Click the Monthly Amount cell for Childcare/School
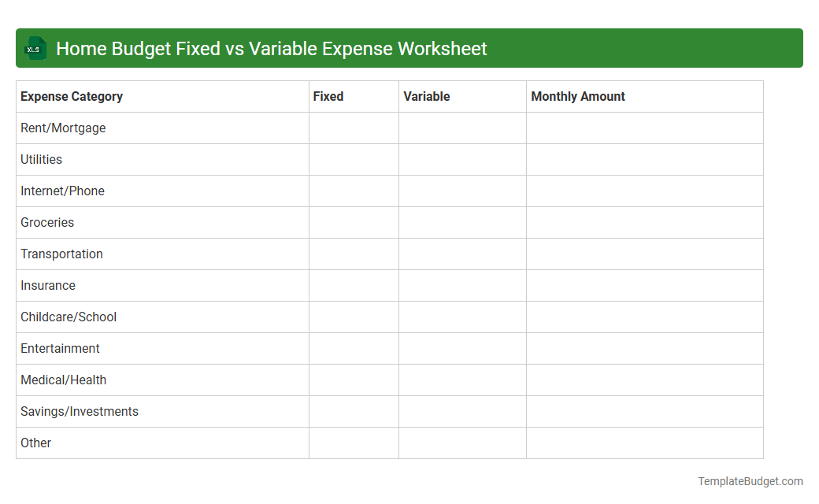This screenshot has width=819, height=504. pos(644,317)
